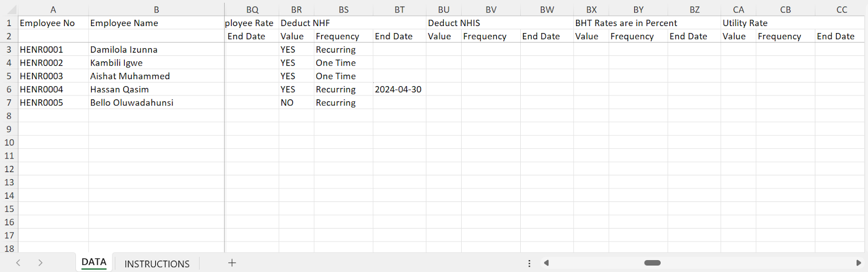Select column CA header

738,10
